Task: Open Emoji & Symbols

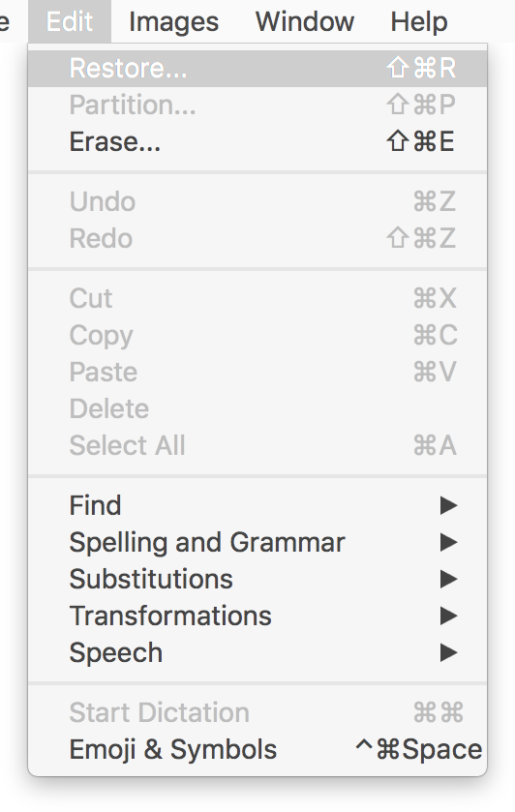Action: [x=257, y=749]
